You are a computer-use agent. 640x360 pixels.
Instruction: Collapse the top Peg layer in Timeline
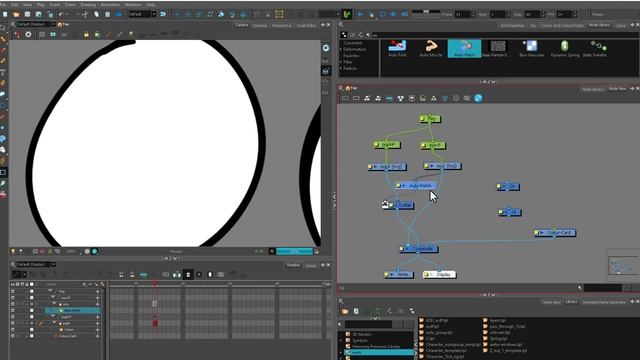click(51, 291)
